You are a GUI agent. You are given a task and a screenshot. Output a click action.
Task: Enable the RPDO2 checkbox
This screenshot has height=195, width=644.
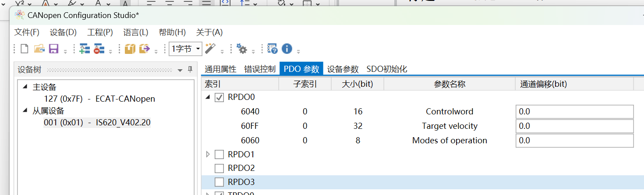[219, 168]
